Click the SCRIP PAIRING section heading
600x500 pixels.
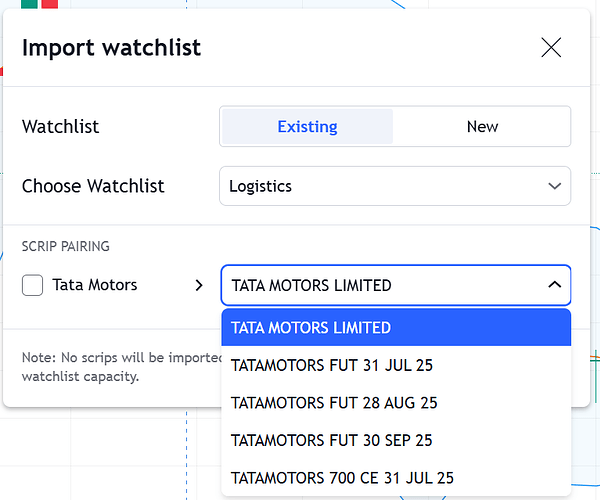tap(65, 246)
